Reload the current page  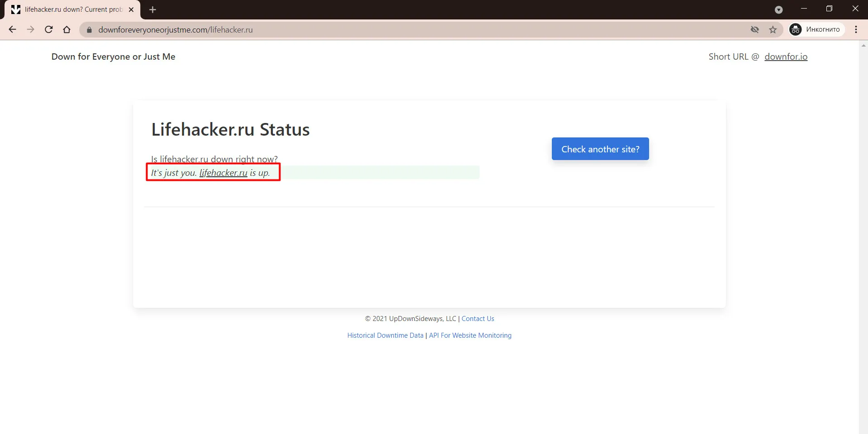pyautogui.click(x=49, y=29)
